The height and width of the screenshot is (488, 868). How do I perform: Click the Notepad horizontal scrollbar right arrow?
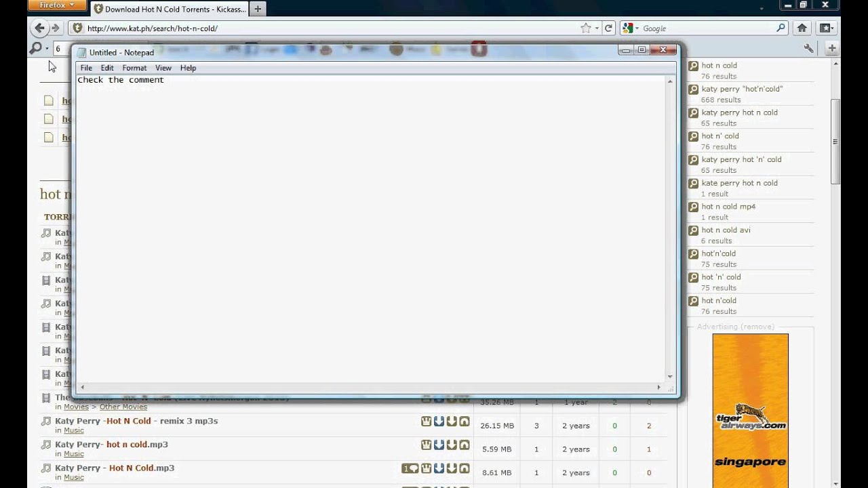tap(658, 387)
